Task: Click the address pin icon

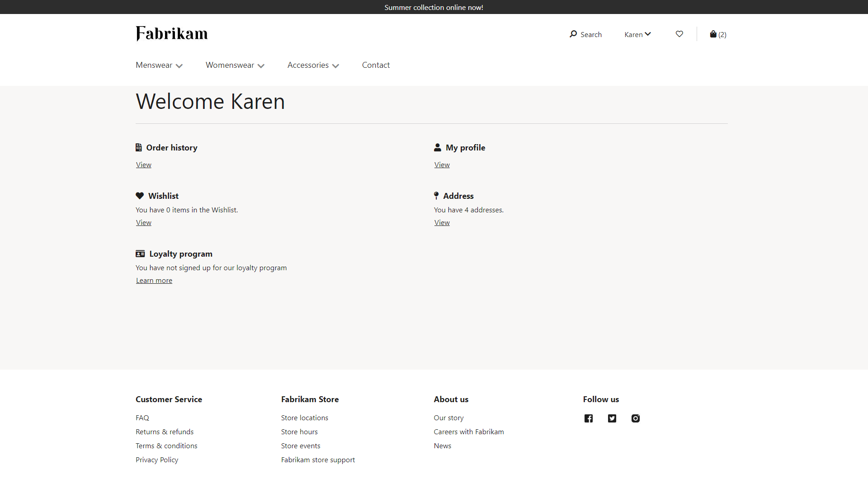Action: click(436, 196)
